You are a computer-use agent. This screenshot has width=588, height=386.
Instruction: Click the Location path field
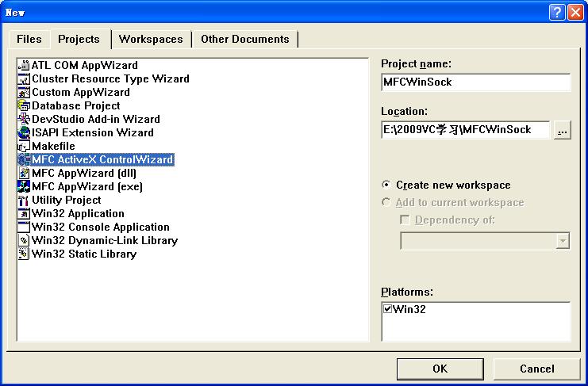[466, 129]
